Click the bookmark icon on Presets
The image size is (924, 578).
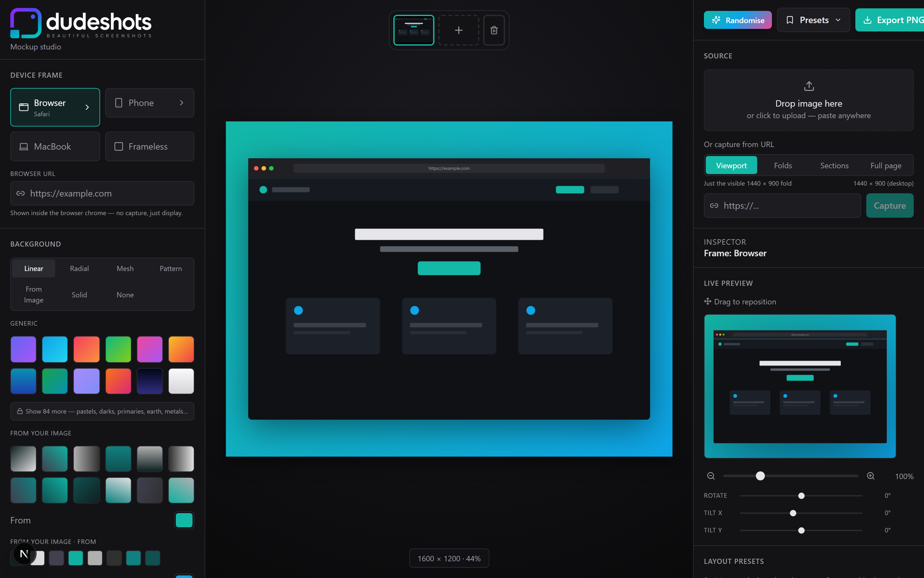tap(790, 20)
